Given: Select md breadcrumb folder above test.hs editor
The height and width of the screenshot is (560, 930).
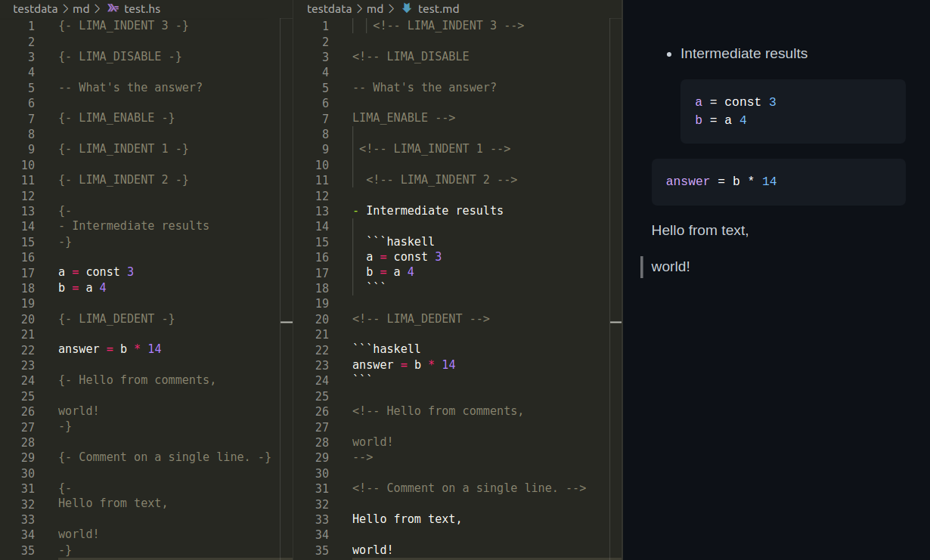Looking at the screenshot, I should pos(81,8).
